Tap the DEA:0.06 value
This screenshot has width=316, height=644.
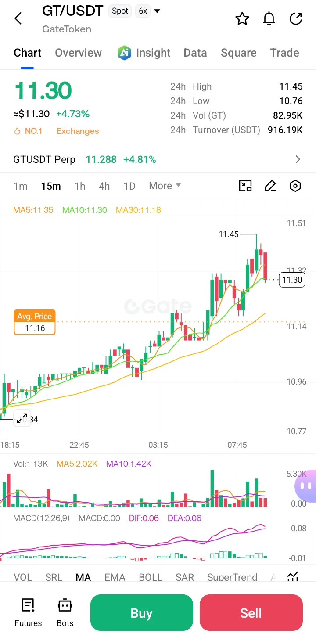184,518
